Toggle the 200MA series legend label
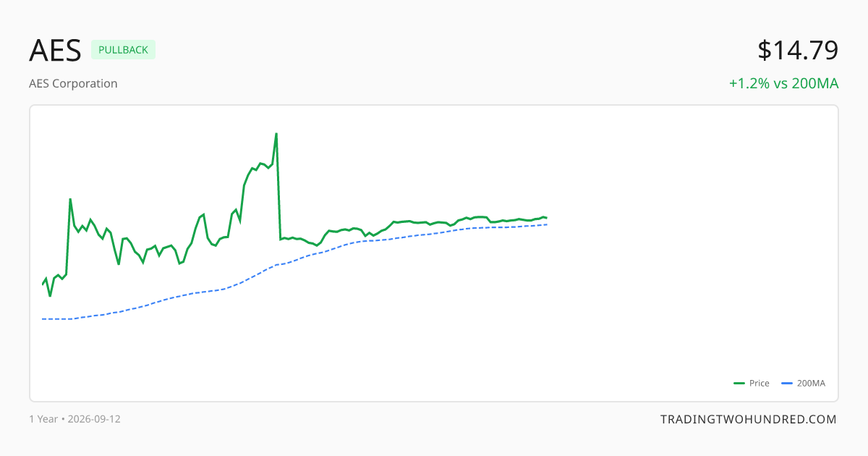 pyautogui.click(x=811, y=384)
